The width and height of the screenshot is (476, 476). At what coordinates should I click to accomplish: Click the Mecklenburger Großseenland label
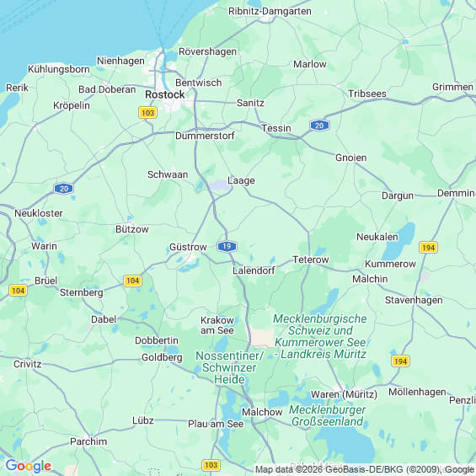pos(327,415)
